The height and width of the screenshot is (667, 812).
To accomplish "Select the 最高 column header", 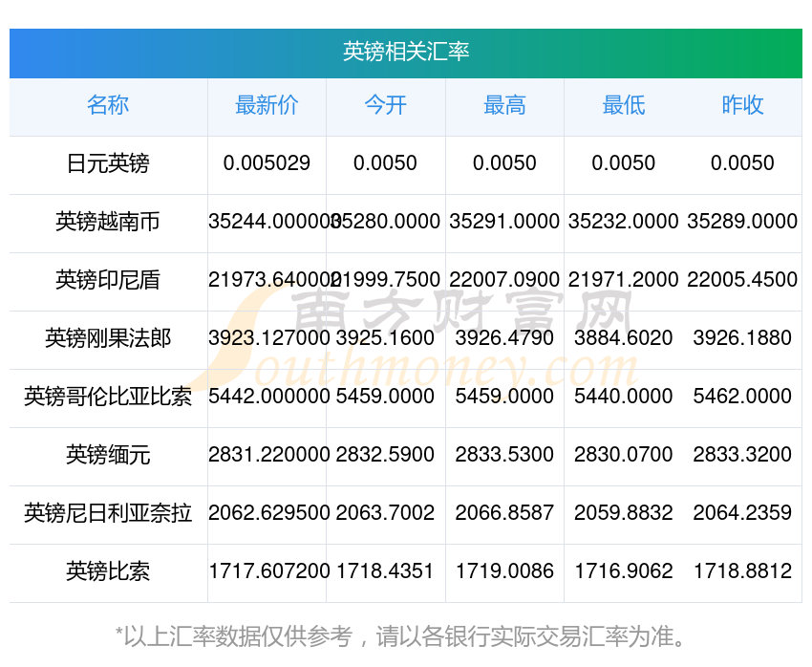I will click(505, 105).
